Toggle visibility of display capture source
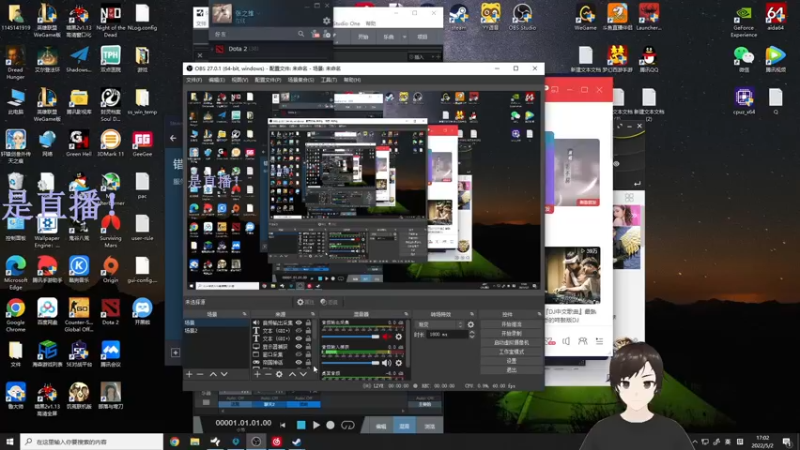 pos(299,346)
